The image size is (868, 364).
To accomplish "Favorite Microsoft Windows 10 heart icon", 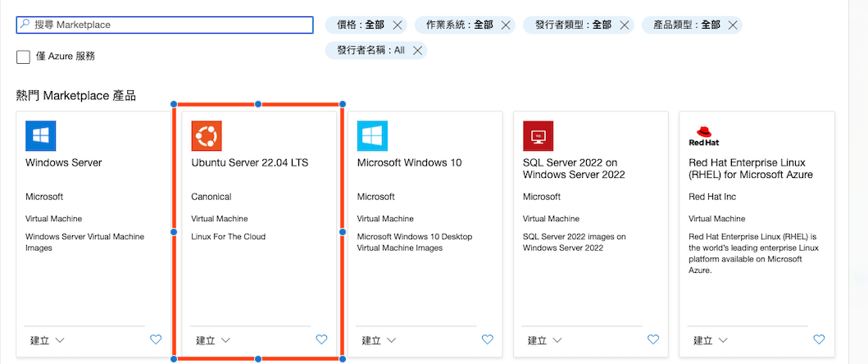I will click(x=487, y=339).
